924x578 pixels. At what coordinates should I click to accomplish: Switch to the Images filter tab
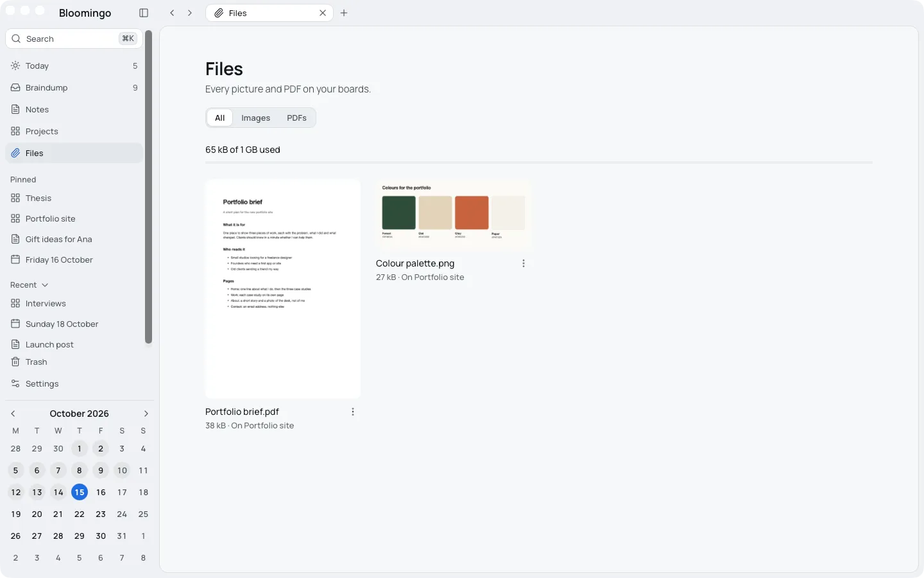(255, 118)
